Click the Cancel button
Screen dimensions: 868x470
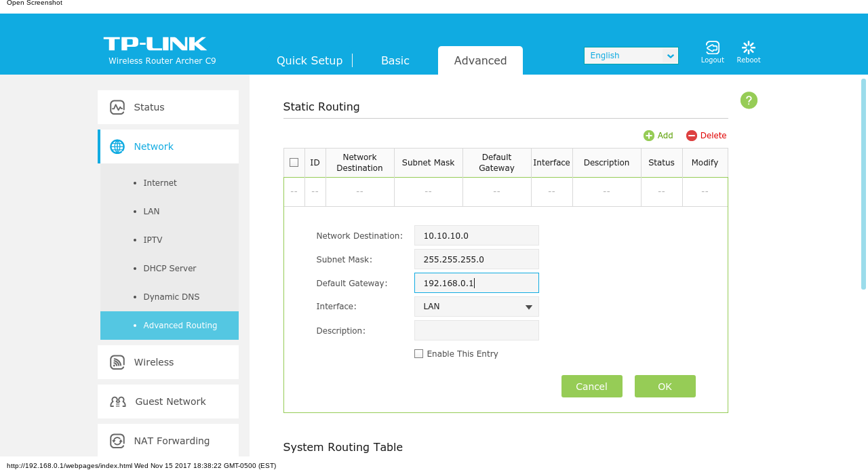(x=592, y=387)
